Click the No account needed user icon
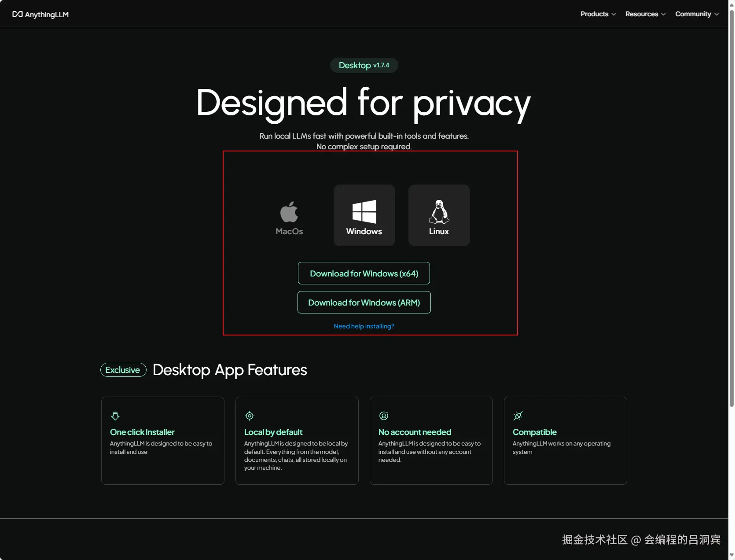The image size is (735, 560). [x=384, y=416]
